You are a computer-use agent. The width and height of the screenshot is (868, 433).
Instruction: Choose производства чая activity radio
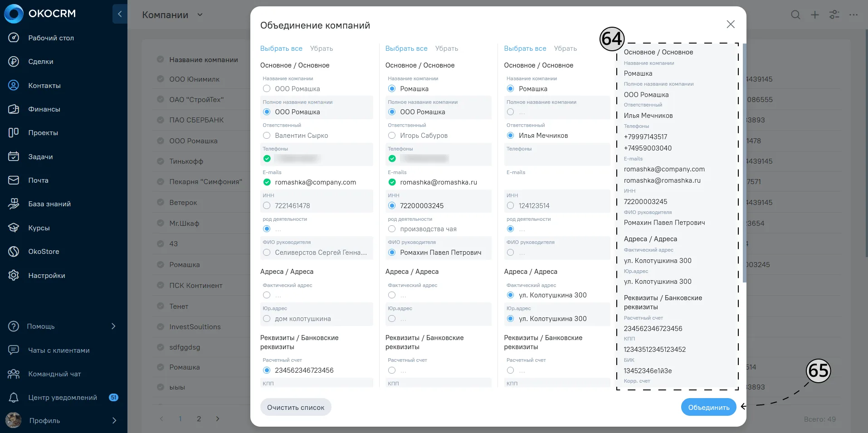coord(392,229)
